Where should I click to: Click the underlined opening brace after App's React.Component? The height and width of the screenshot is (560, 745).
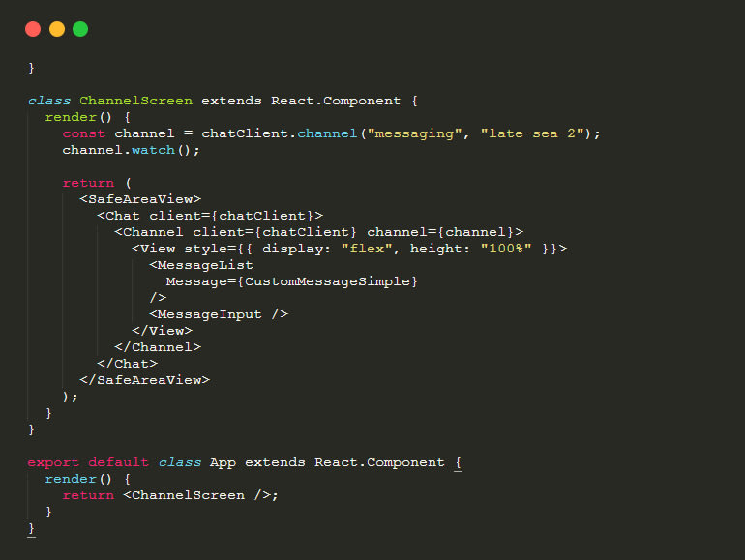coord(458,463)
